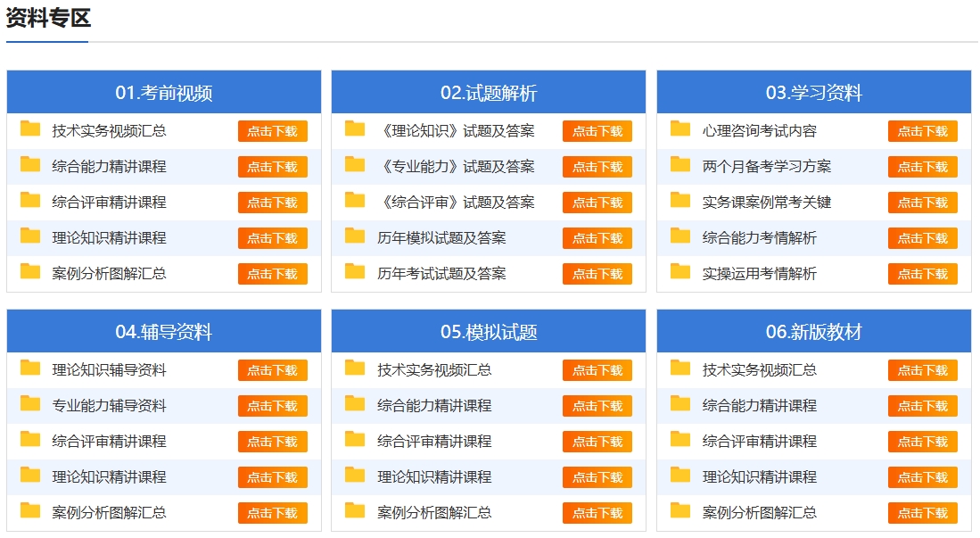980x538 pixels.
Task: Select the 01.考前视频 section header
Action: tap(164, 93)
